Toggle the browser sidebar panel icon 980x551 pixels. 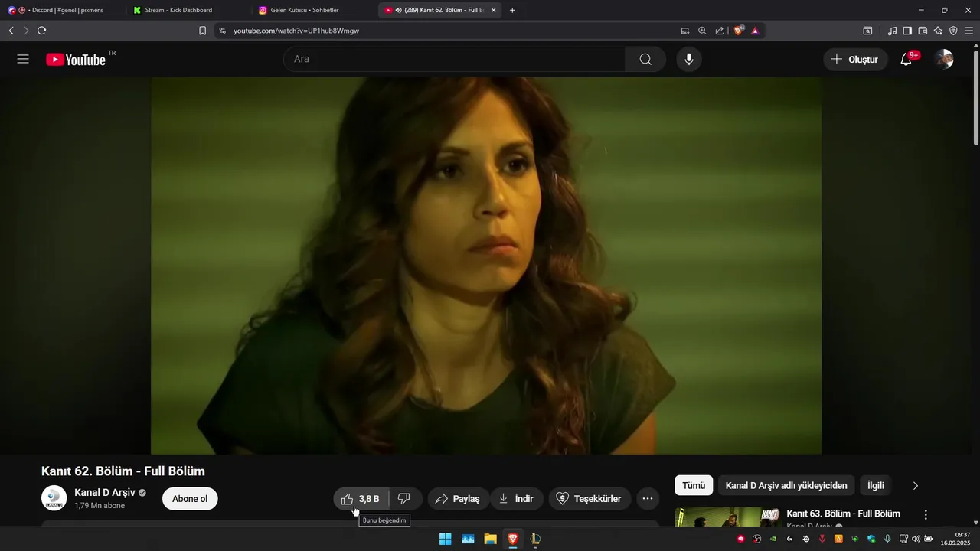pyautogui.click(x=907, y=31)
